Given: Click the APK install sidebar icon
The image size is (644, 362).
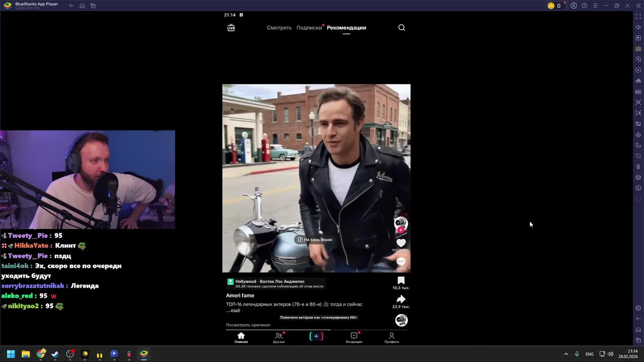Looking at the screenshot, I should 638,92.
